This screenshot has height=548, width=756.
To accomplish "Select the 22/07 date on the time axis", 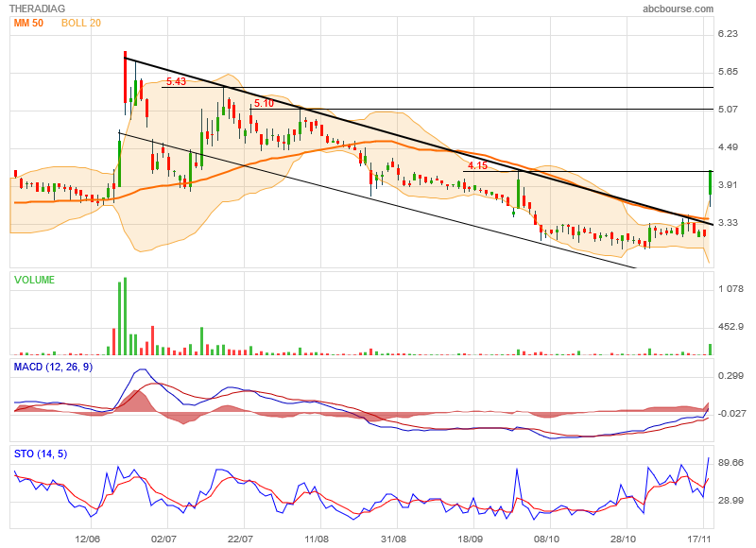I will [x=241, y=539].
